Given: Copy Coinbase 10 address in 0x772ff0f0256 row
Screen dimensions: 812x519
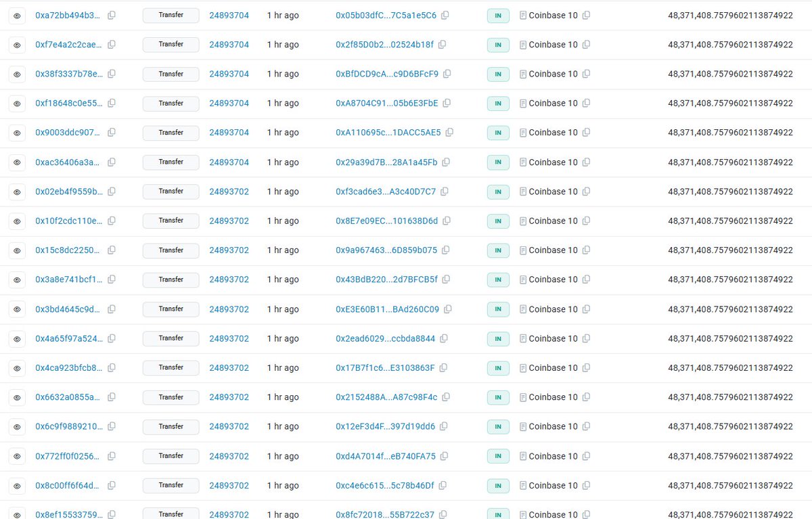Looking at the screenshot, I should (x=586, y=456).
